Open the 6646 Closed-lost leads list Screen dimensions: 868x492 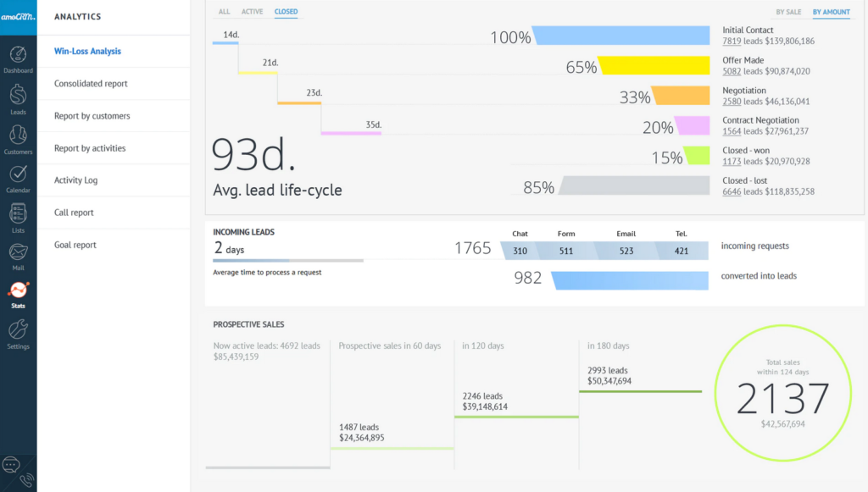pyautogui.click(x=730, y=190)
